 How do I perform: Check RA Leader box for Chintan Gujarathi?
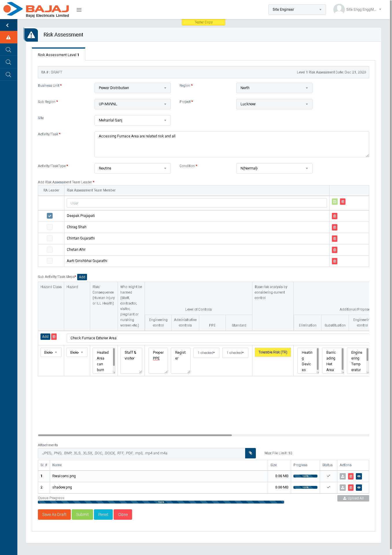point(50,238)
